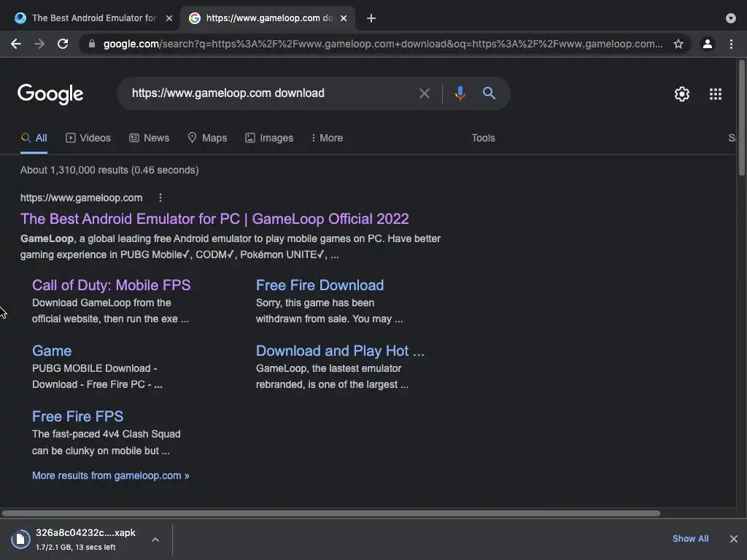Switch to News results tab
Viewport: 747px width, 560px height.
[149, 138]
